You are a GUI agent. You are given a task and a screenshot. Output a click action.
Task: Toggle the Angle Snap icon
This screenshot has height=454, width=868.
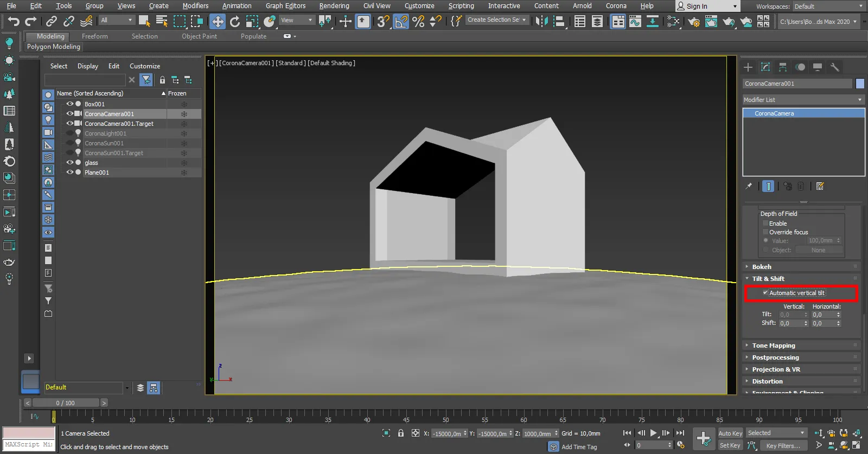coord(401,22)
